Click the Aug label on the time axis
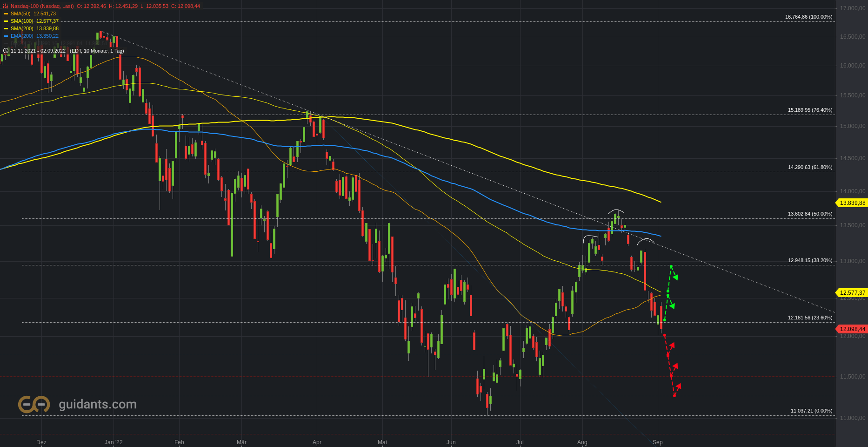 click(x=582, y=442)
